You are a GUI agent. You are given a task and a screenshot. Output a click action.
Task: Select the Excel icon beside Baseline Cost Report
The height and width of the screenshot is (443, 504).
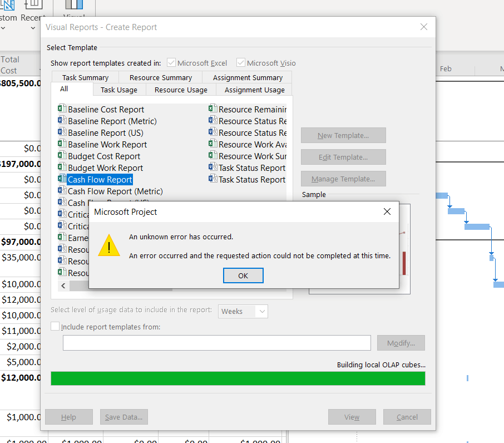[x=62, y=109]
